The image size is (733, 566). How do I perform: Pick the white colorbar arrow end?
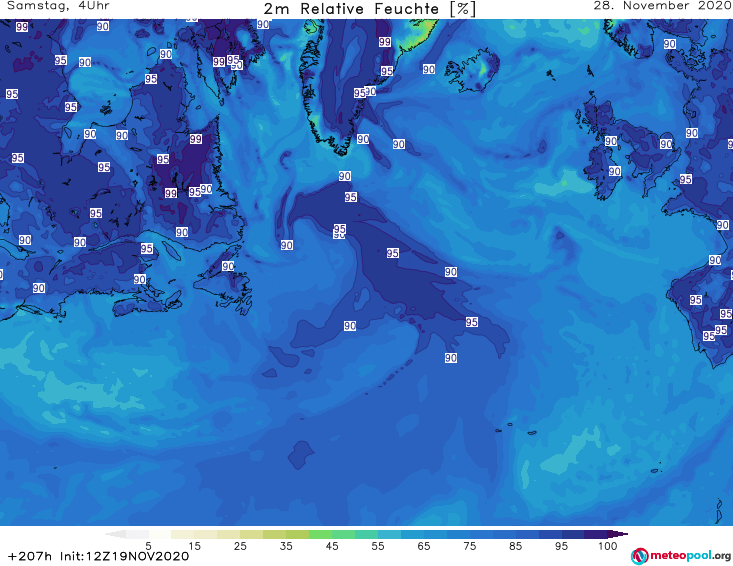click(115, 534)
